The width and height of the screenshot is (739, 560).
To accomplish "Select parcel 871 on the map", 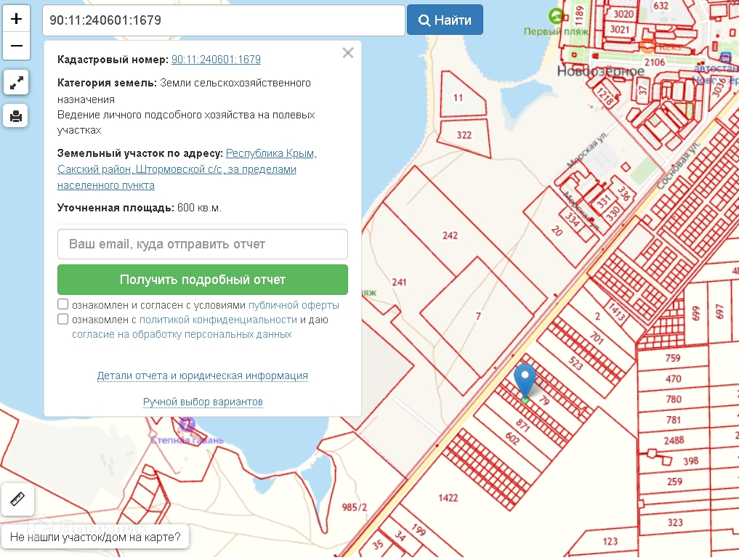I will [x=522, y=426].
